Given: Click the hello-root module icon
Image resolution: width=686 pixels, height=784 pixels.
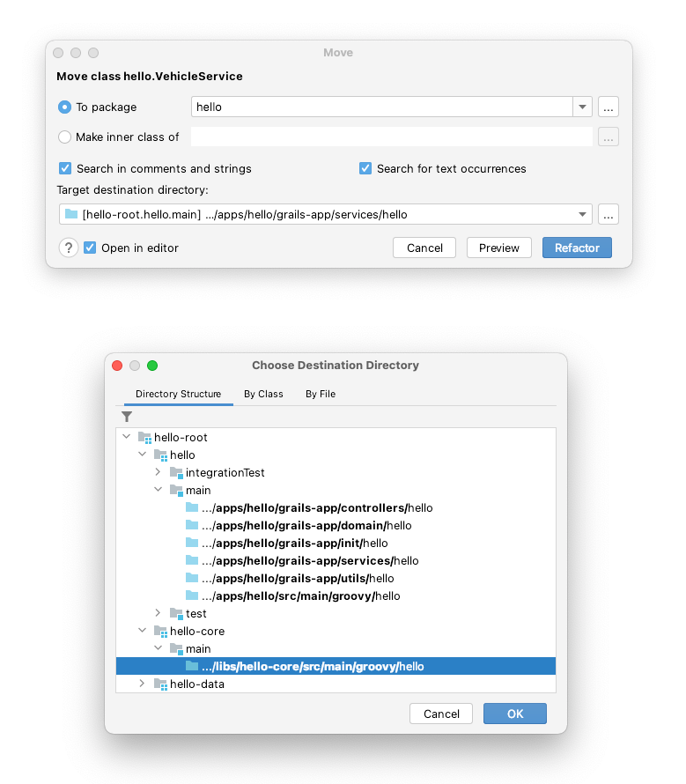Looking at the screenshot, I should tap(144, 438).
